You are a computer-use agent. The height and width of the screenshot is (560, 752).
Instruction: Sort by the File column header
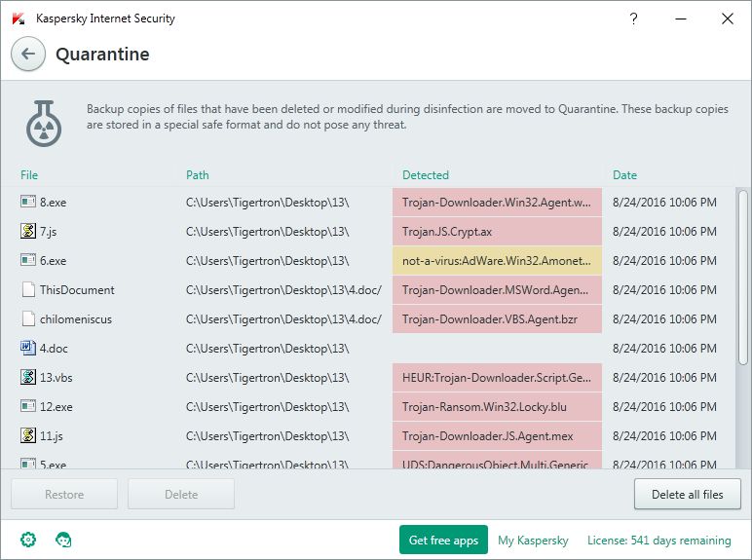pos(29,175)
